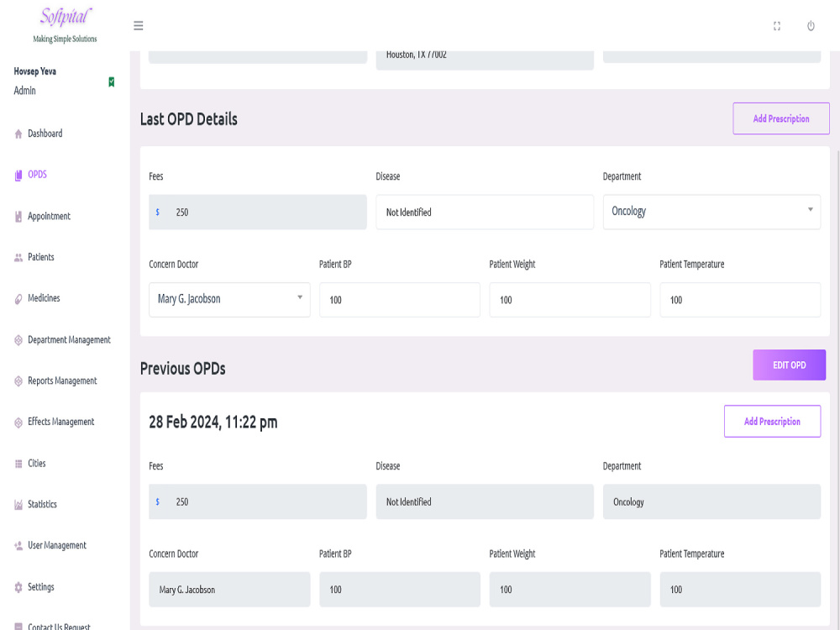Click the 28 Feb 2024, 11:22 pm heading
Screen dimensions: 840x630
[213, 423]
